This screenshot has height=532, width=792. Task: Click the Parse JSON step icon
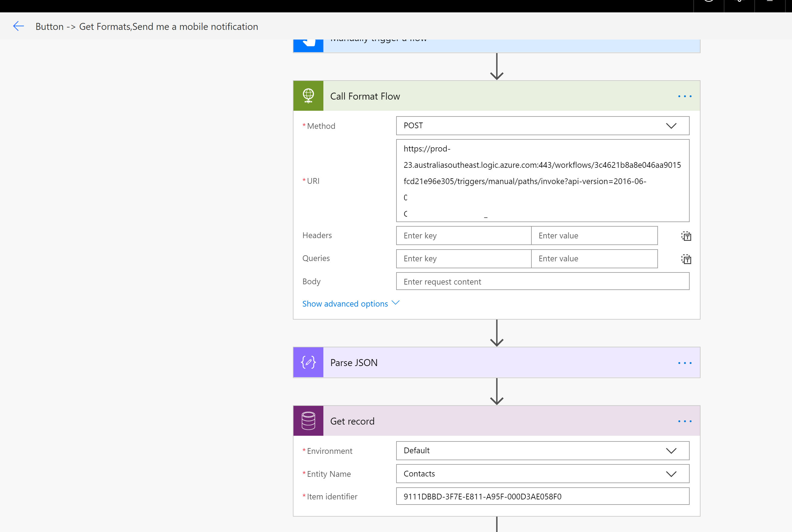[x=308, y=362]
